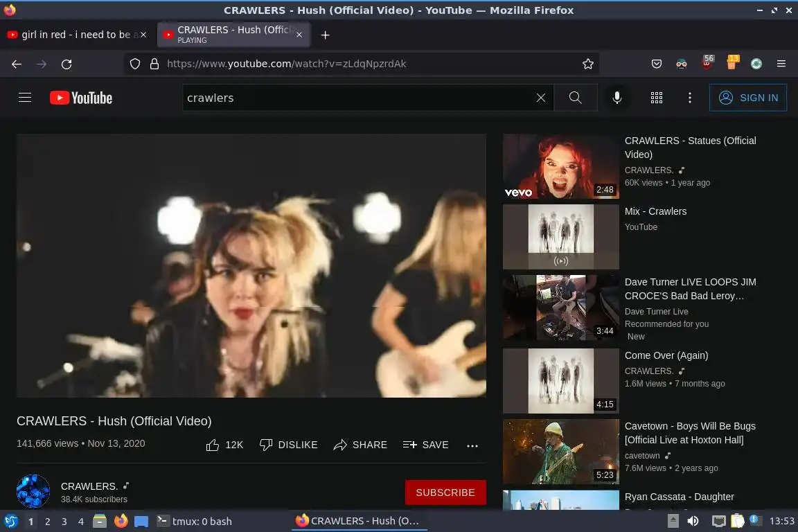The height and width of the screenshot is (532, 798).
Task: Open the volume speaker icon in taskbar
Action: 693,521
